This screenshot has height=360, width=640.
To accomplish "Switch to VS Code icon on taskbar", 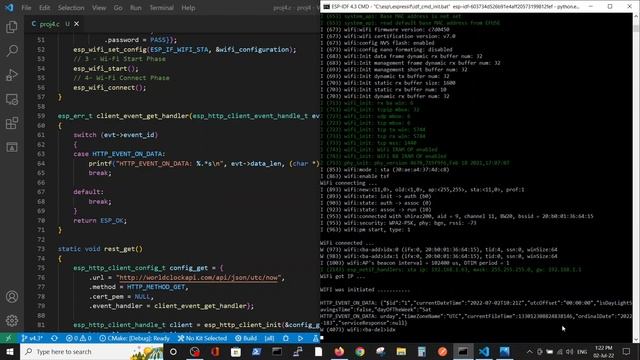I will point(484,351).
